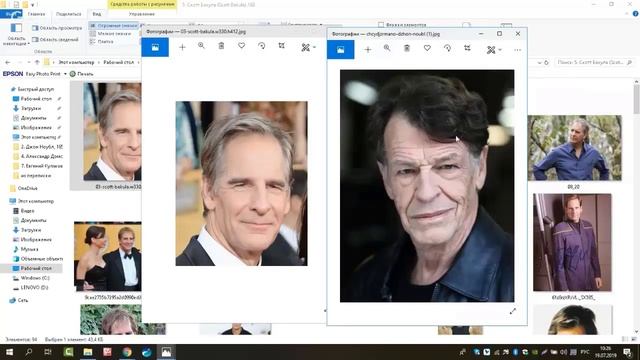This screenshot has width=640, height=360.
Task: Open Task View on the taskbar
Action: pyautogui.click(x=48, y=352)
